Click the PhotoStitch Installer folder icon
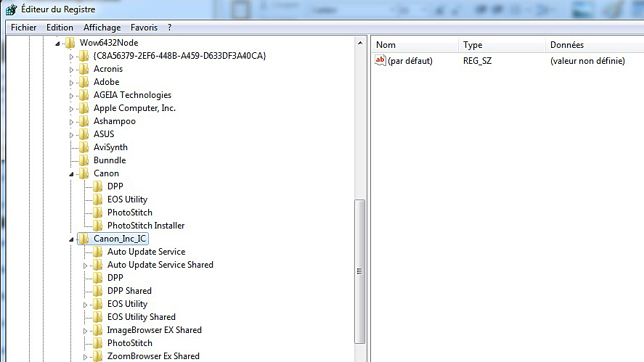This screenshot has width=644, height=362. tap(98, 226)
